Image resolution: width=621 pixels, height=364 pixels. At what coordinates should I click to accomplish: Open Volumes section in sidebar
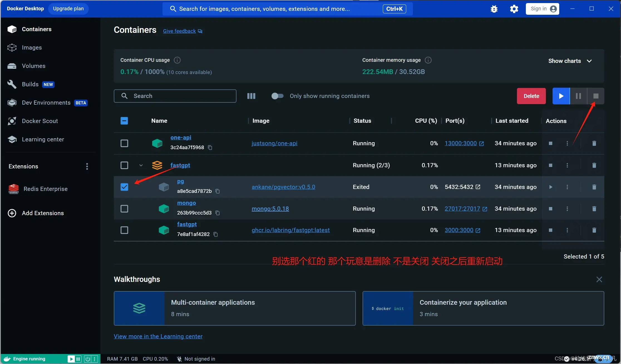[x=50, y=66]
